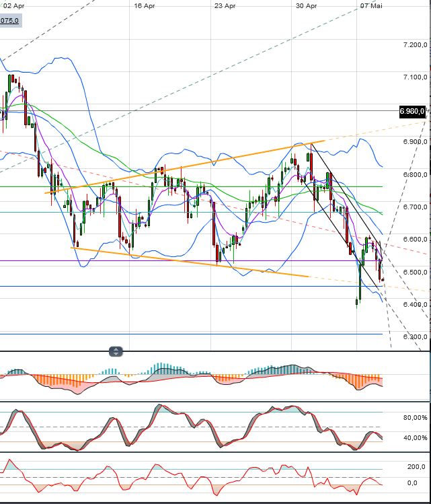
Task: Click the 6.400,0 price axis label
Action: [415, 304]
